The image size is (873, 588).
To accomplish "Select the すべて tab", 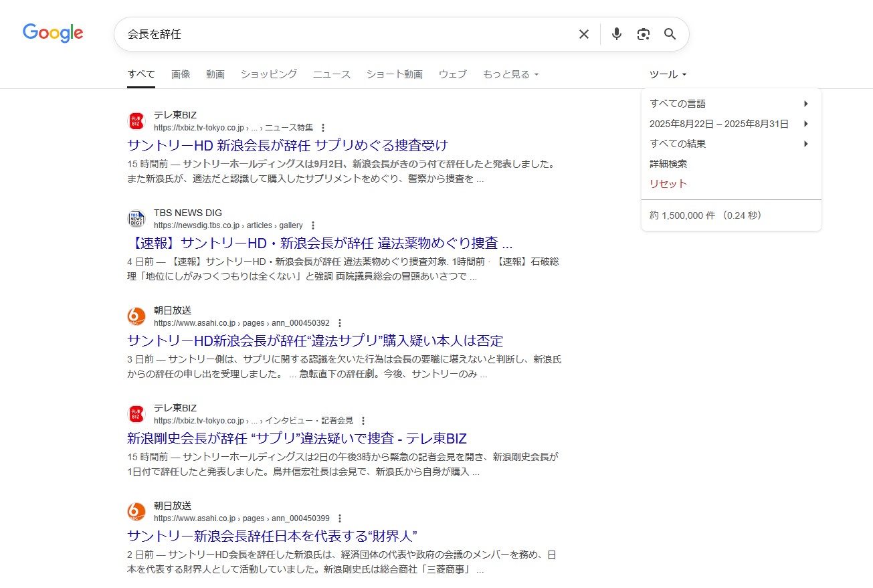I will click(141, 74).
